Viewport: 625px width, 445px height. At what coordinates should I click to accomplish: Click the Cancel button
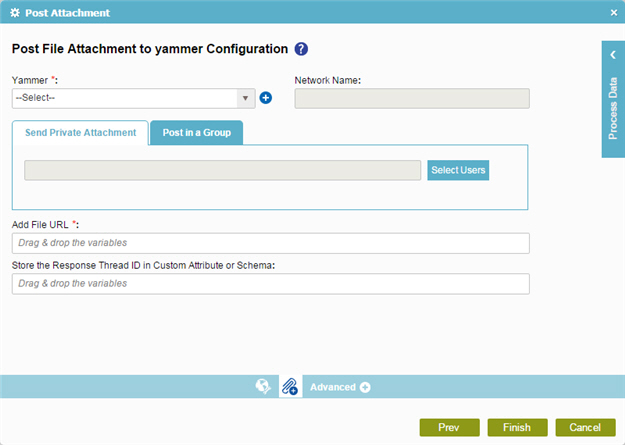tap(585, 427)
